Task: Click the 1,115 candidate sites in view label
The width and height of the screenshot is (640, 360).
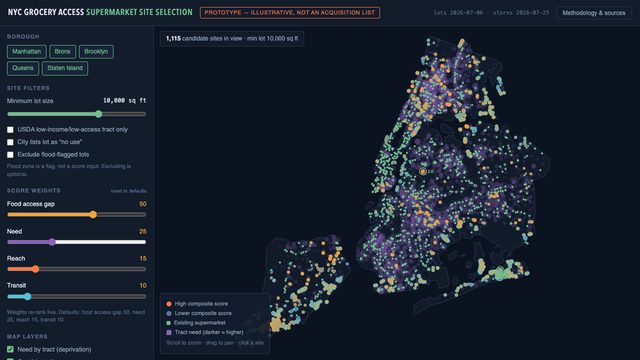Action: coord(232,39)
